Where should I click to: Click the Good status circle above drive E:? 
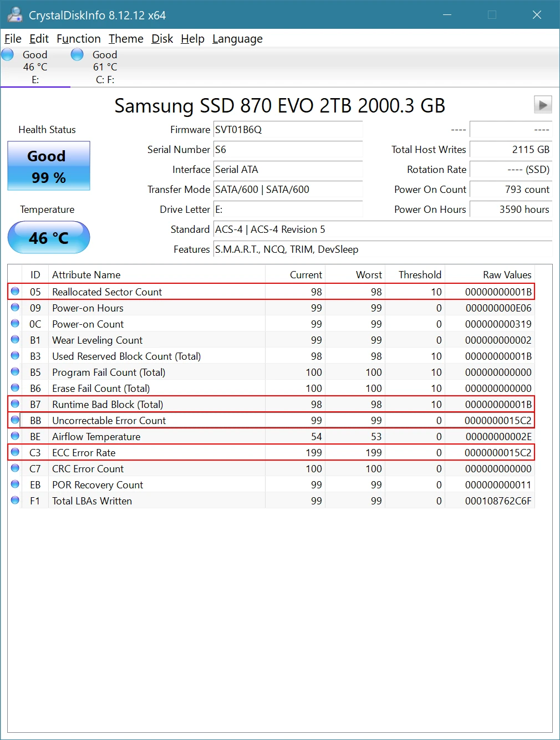click(x=8, y=54)
